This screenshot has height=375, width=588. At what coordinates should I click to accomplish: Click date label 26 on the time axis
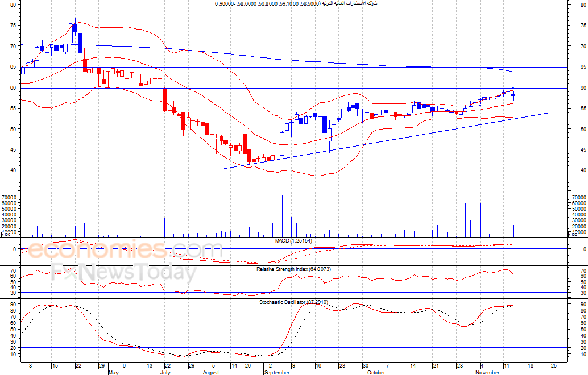(x=248, y=366)
